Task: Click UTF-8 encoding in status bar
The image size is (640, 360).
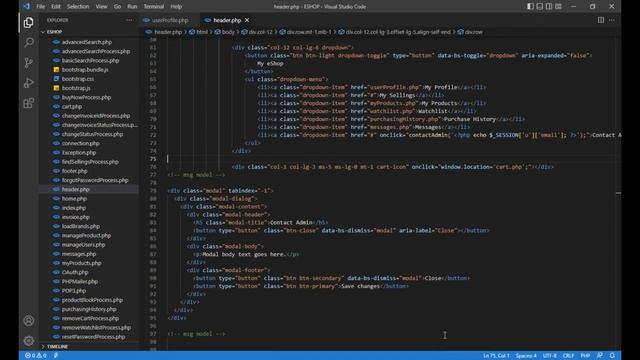Action: click(549, 356)
